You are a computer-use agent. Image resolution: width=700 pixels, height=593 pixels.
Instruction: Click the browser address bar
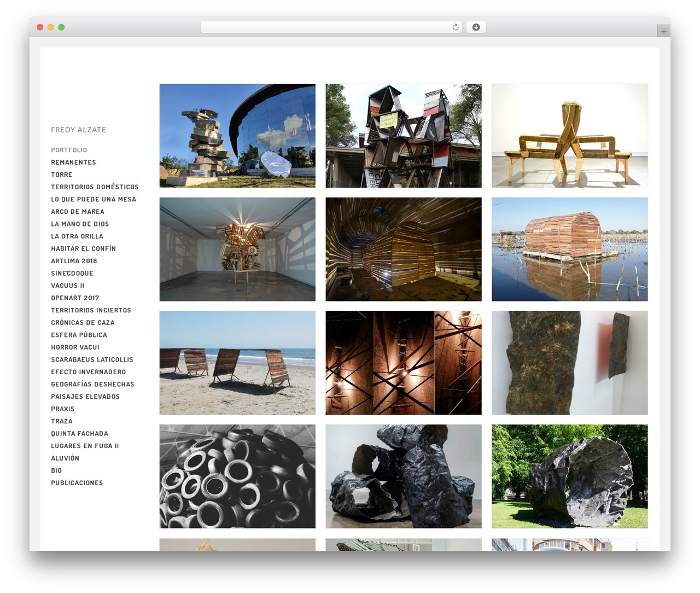pos(331,27)
